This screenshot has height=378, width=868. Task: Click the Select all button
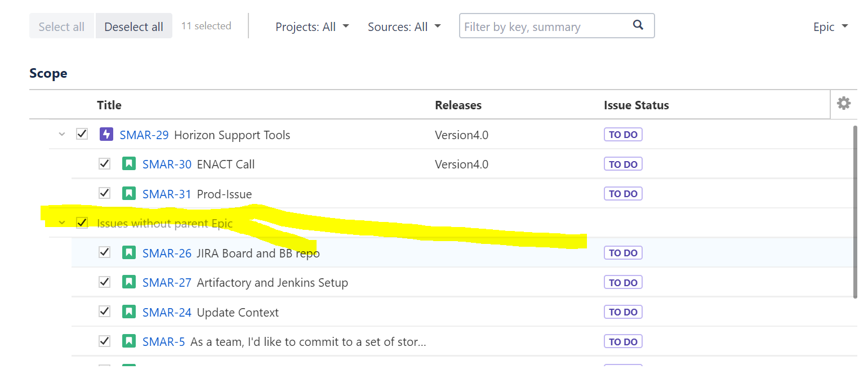coord(61,26)
